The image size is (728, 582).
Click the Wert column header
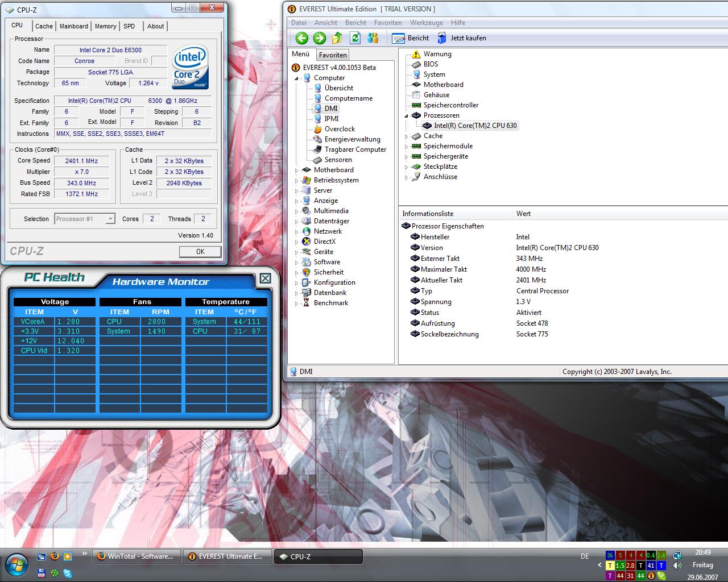pyautogui.click(x=620, y=214)
